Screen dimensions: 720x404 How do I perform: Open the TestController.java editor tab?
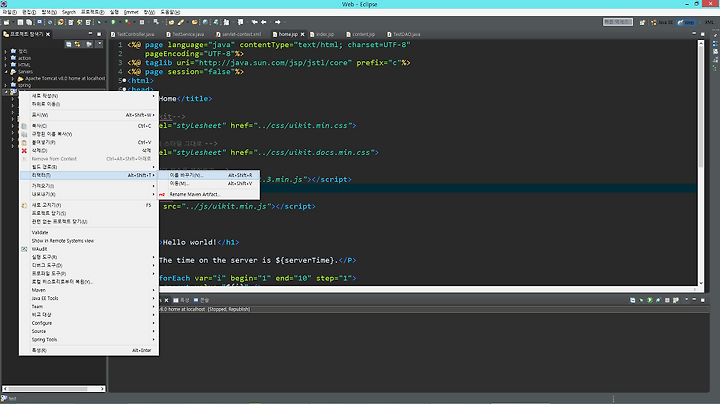point(133,34)
